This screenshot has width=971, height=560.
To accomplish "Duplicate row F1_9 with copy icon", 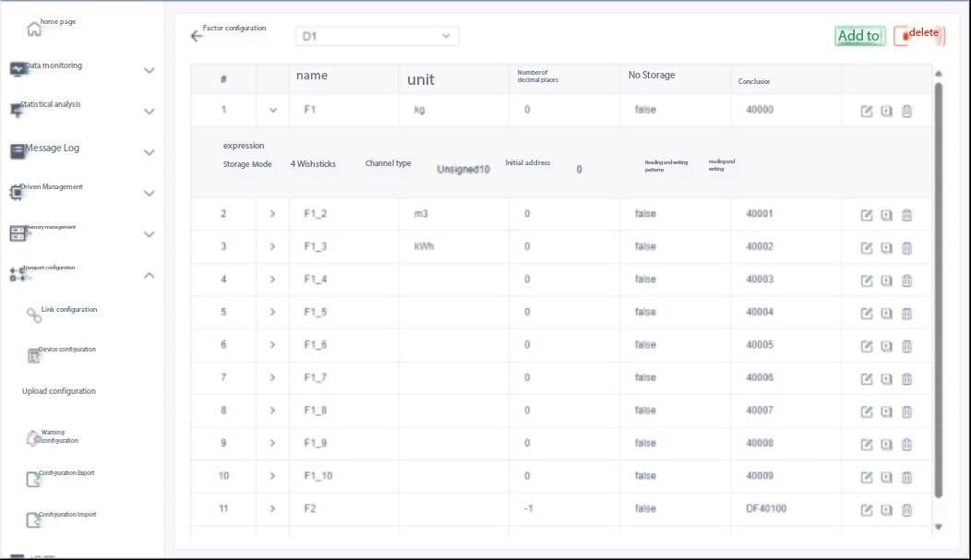I will pyautogui.click(x=887, y=445).
